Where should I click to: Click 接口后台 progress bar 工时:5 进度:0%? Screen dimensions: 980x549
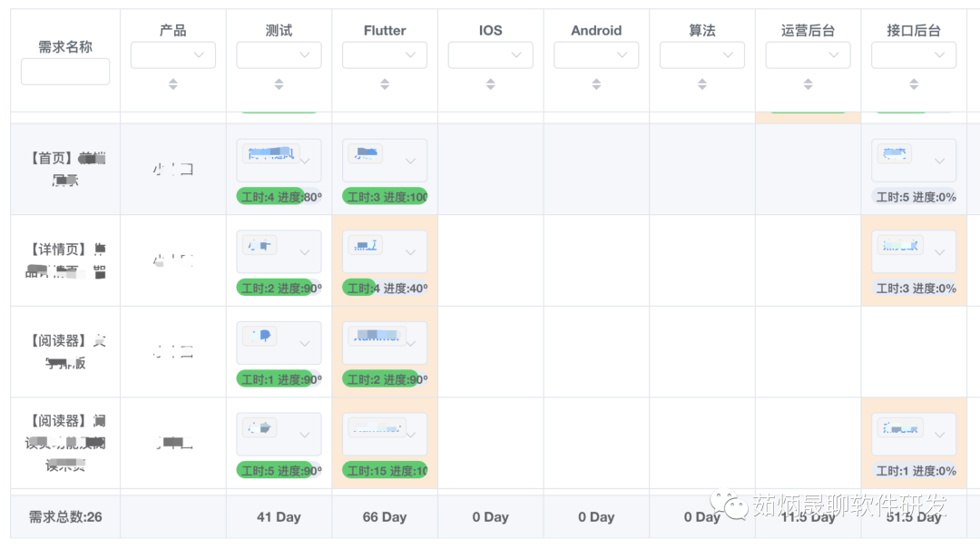[x=914, y=196]
